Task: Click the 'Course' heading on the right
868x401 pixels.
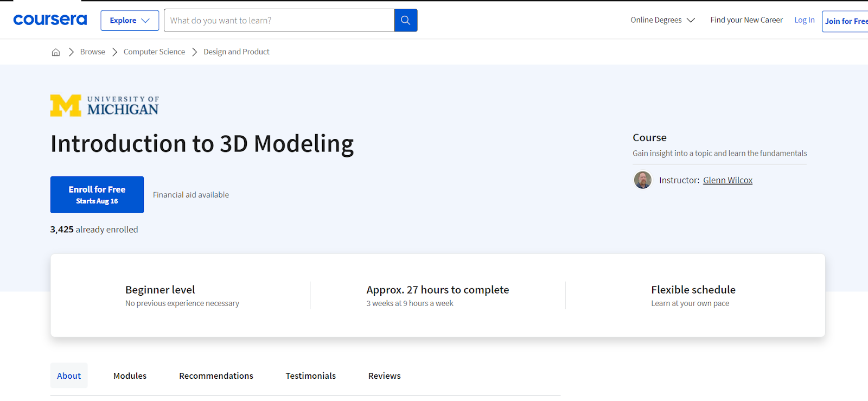Action: pos(649,138)
